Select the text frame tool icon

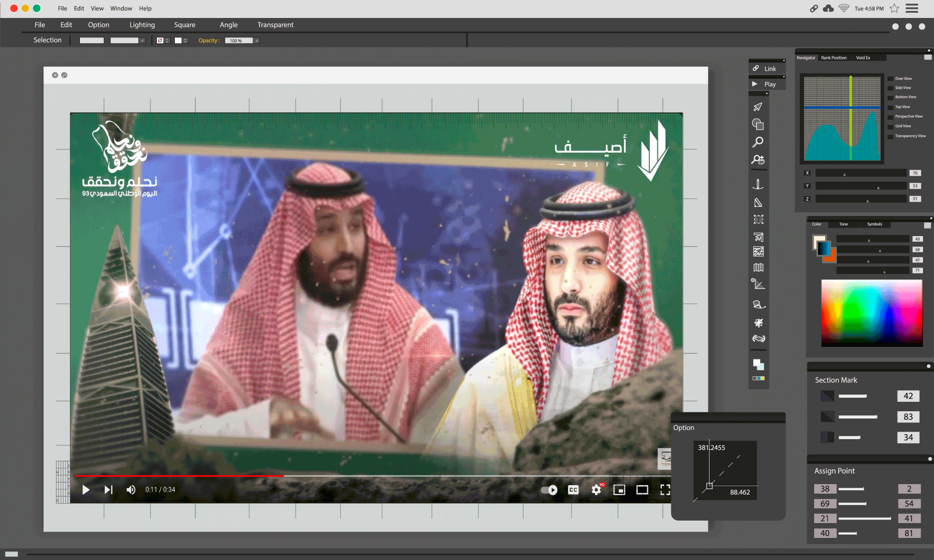[x=758, y=220]
